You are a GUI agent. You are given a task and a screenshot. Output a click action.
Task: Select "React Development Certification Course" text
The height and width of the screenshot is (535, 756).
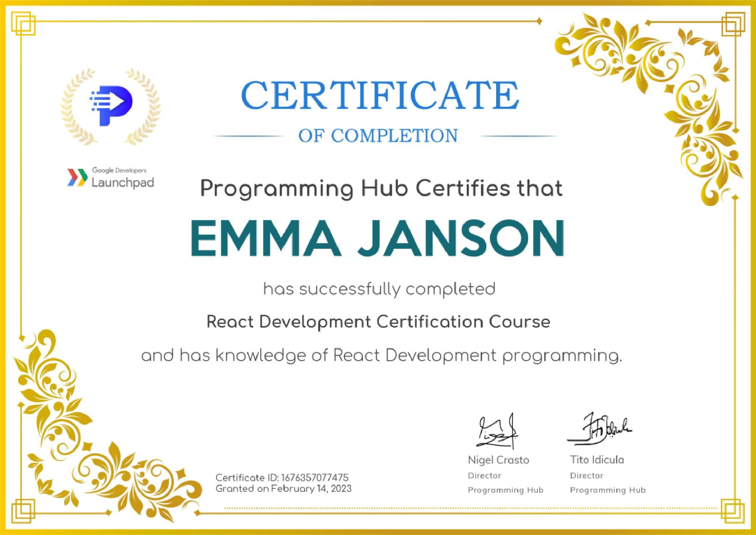coord(378,322)
